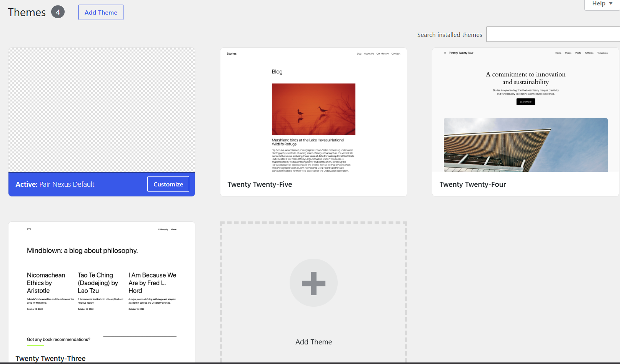The image size is (620, 364).
Task: Click the theme count badge showing 4
Action: click(x=58, y=12)
